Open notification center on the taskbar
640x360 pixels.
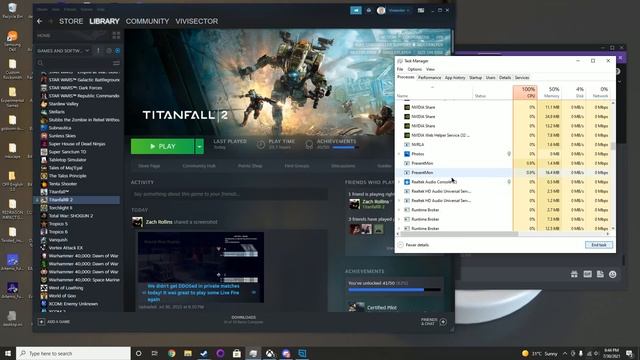[629, 353]
